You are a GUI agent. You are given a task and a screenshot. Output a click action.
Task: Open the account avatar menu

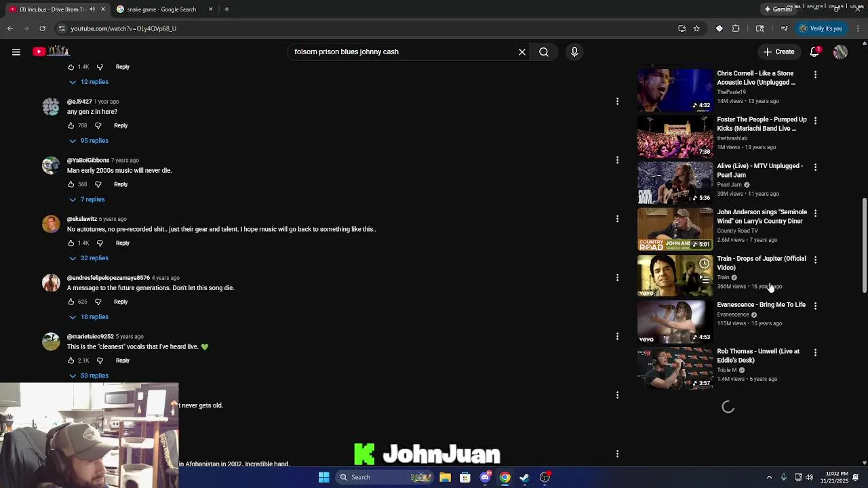(x=840, y=52)
